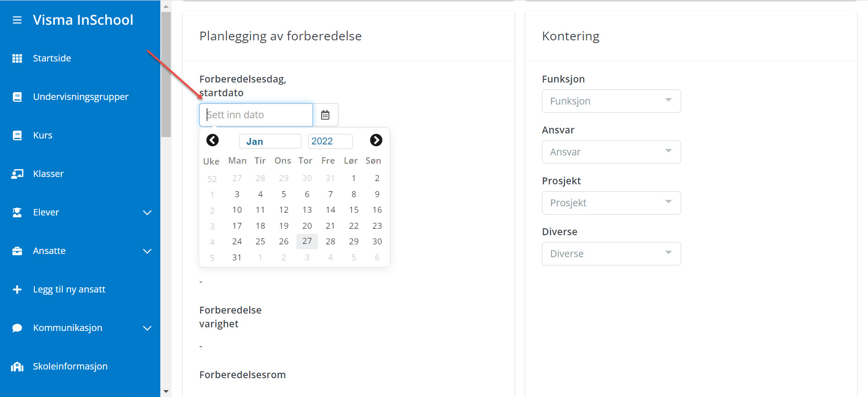Open the Prosjekt dropdown
The width and height of the screenshot is (868, 397).
(611, 203)
